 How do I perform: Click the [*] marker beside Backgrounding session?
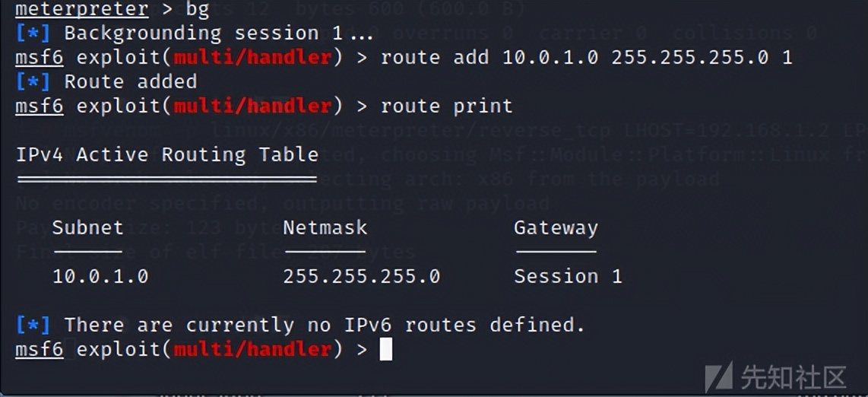coord(33,33)
